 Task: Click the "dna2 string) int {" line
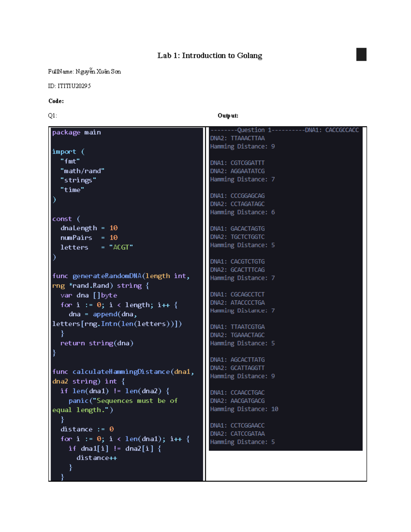88,381
